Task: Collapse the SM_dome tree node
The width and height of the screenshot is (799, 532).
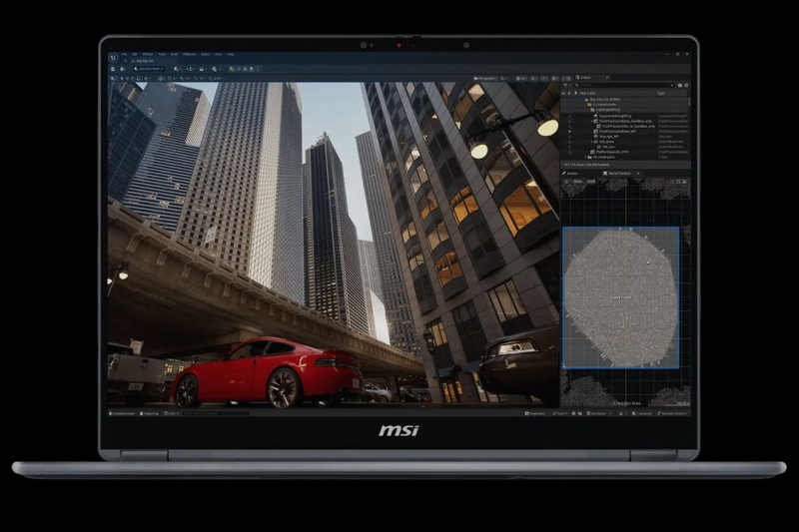Action: click(591, 142)
